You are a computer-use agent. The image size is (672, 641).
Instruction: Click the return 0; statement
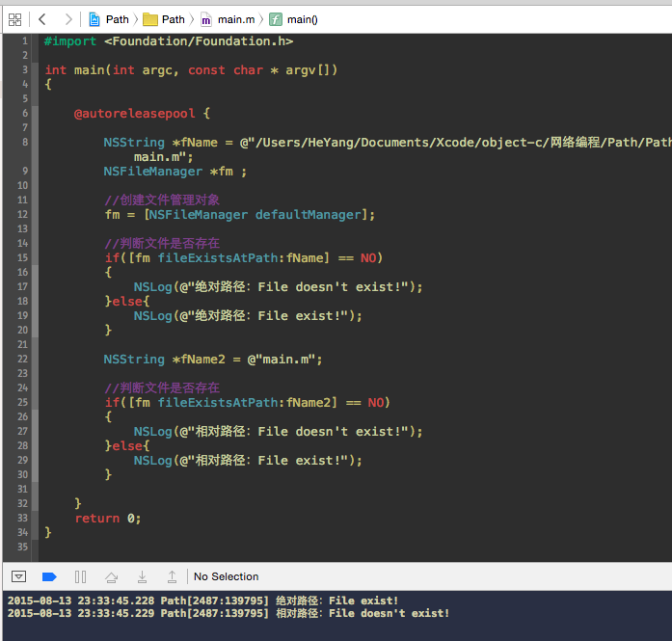pyautogui.click(x=108, y=518)
